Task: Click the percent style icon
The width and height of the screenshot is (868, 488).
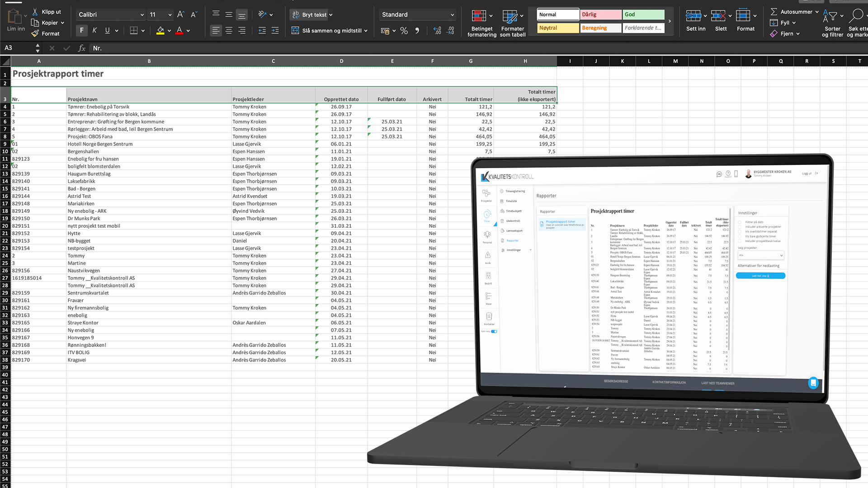Action: (404, 31)
